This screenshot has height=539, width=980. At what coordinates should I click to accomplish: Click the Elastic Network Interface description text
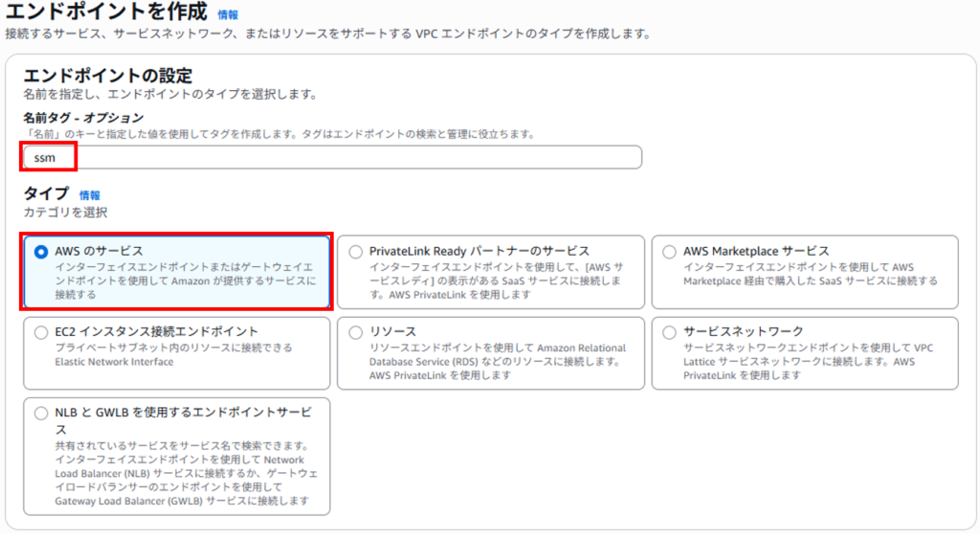pos(173,354)
